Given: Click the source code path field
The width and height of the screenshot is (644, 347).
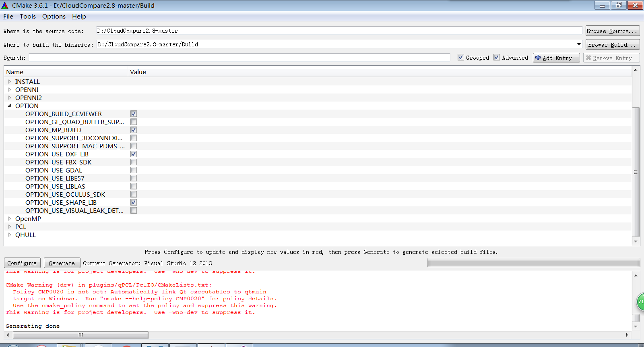Looking at the screenshot, I should click(x=339, y=31).
